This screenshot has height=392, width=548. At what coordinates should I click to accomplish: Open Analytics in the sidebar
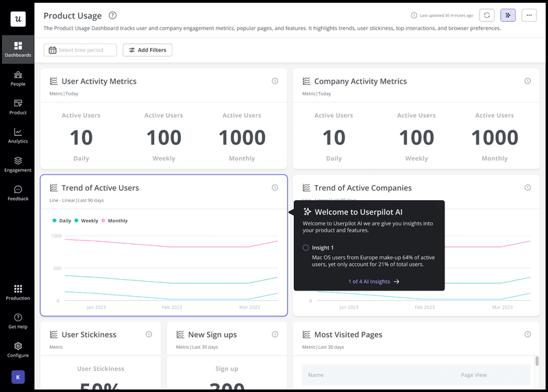(18, 136)
